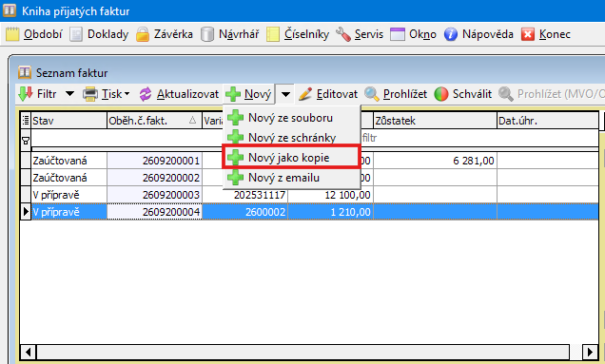Click the Servis wrench icon
The image size is (605, 364).
pyautogui.click(x=343, y=34)
